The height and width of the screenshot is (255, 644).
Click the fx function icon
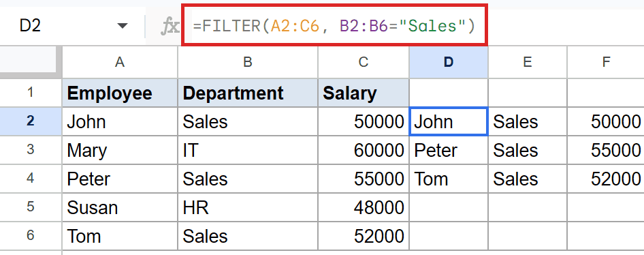tap(170, 27)
